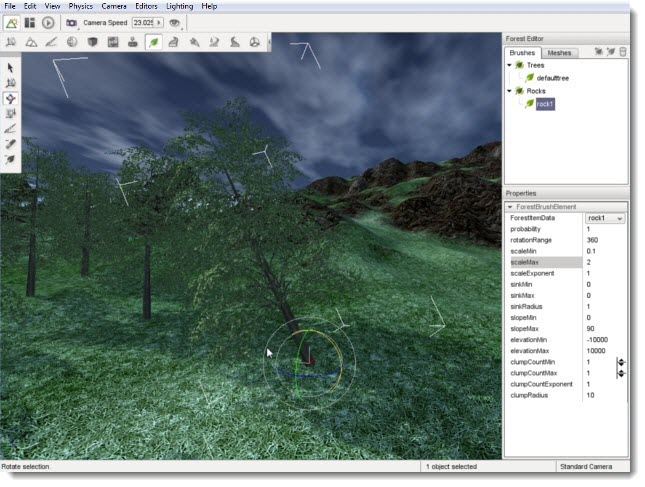
Task: Open the File menu
Action: click(x=9, y=6)
